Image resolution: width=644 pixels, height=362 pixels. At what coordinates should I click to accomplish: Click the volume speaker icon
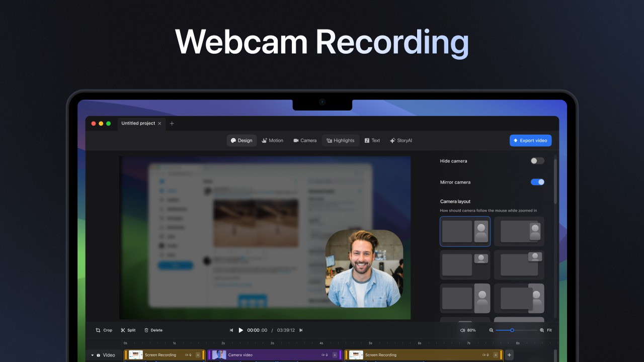(x=462, y=330)
